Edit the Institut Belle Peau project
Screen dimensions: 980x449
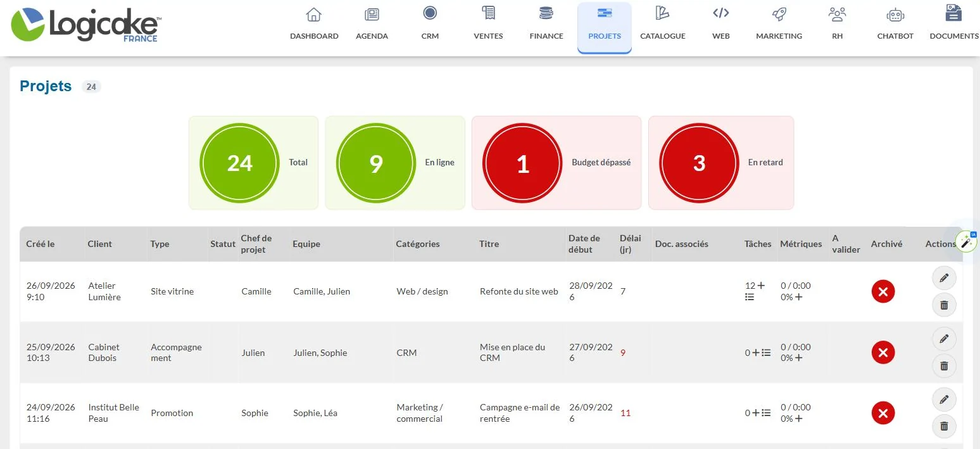(x=944, y=400)
